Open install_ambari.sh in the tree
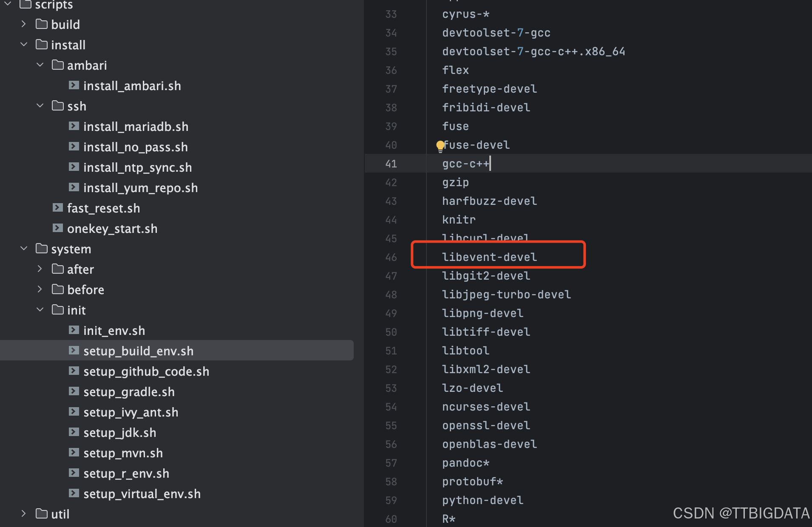 (x=132, y=86)
